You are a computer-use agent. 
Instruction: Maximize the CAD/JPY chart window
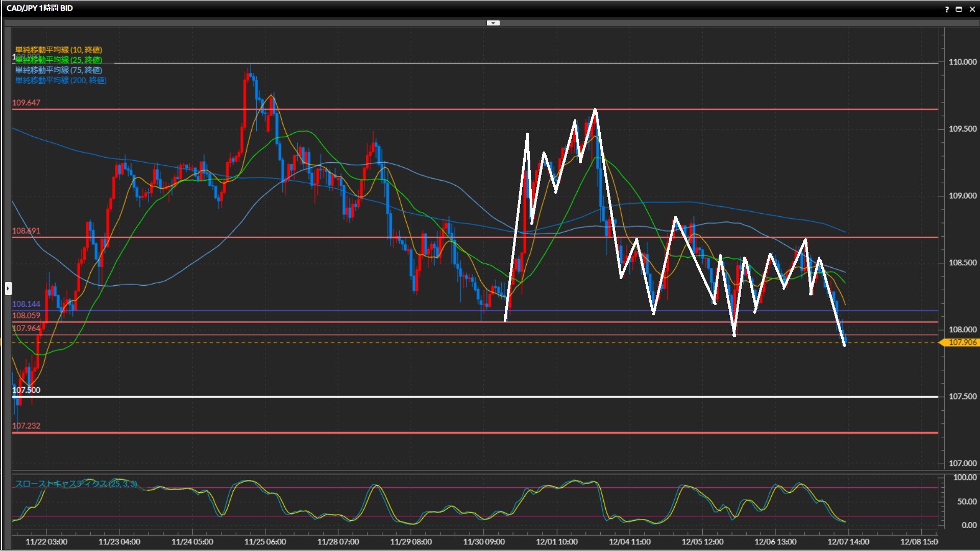click(959, 9)
